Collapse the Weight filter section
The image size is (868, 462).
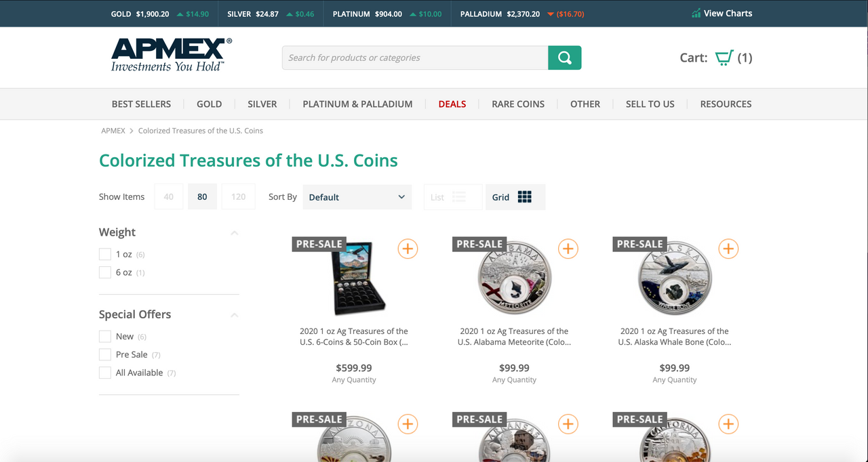pos(235,233)
